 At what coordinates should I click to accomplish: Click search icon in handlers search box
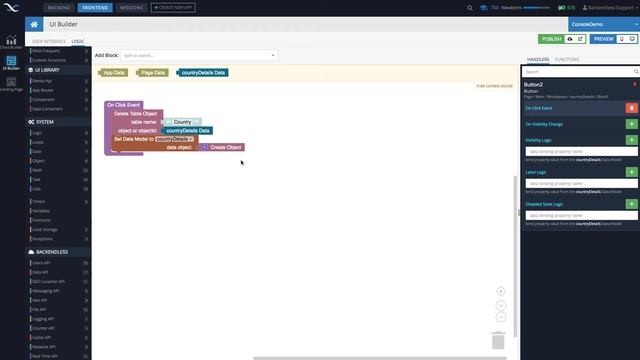click(x=636, y=72)
